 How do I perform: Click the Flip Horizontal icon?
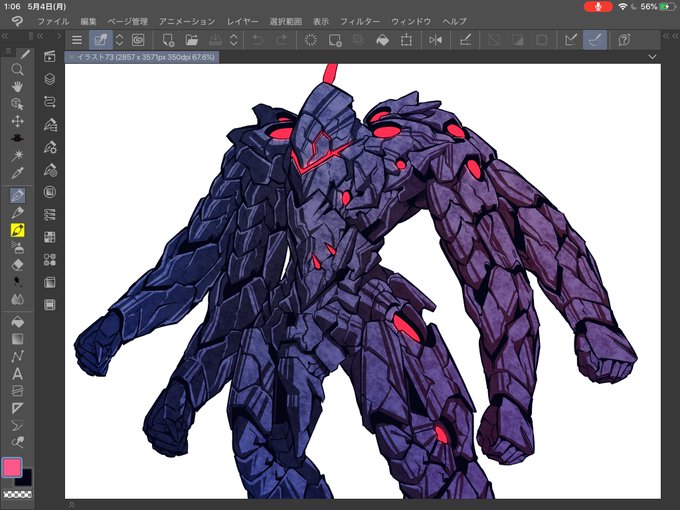click(x=435, y=40)
